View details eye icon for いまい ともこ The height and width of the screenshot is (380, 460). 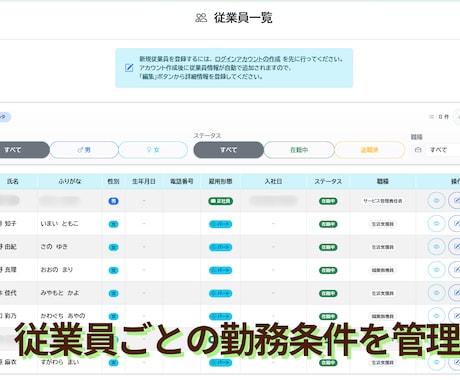point(436,224)
